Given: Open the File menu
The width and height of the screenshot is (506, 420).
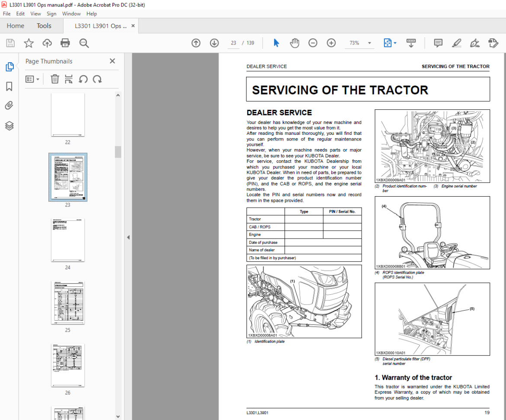Looking at the screenshot, I should point(7,14).
